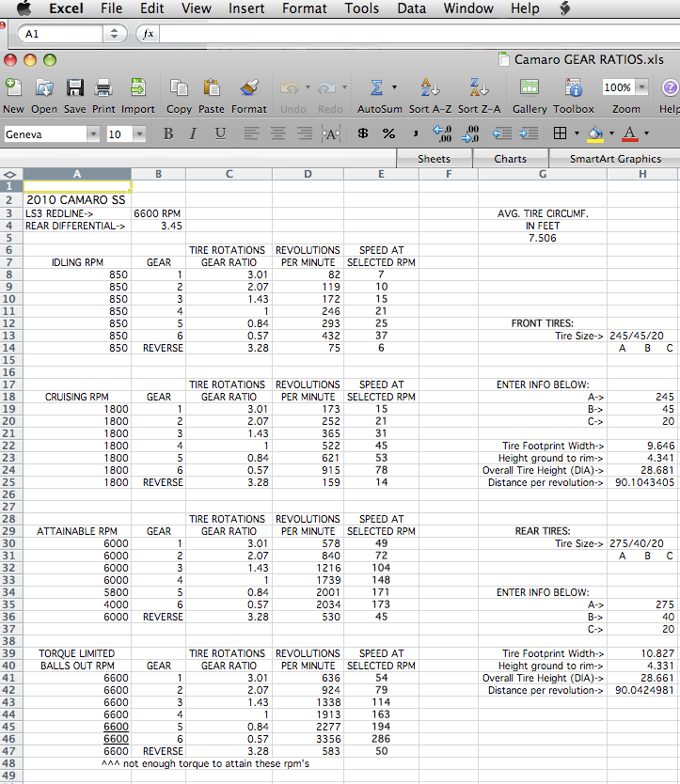Toggle Underline formatting
The width and height of the screenshot is (680, 784).
pyautogui.click(x=220, y=133)
